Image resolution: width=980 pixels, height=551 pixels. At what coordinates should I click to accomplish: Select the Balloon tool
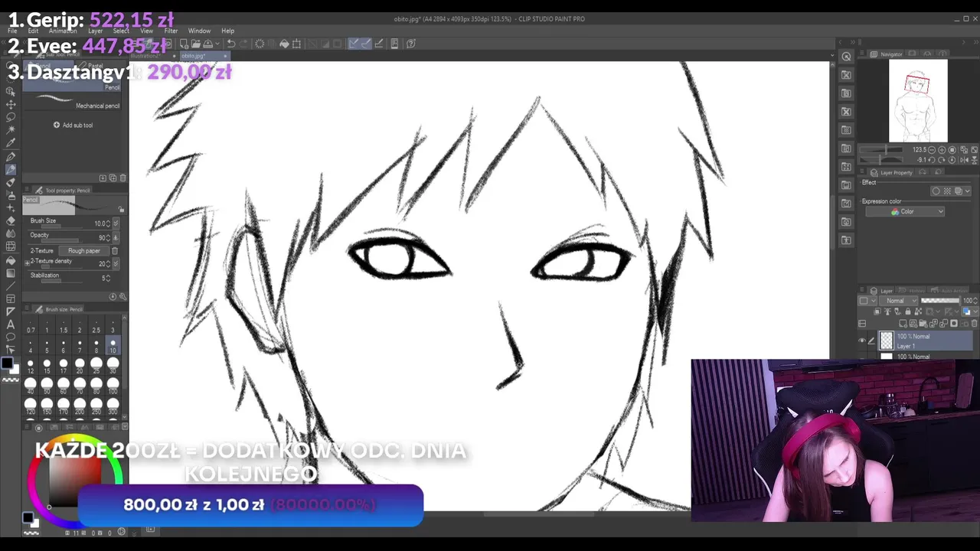click(x=11, y=337)
